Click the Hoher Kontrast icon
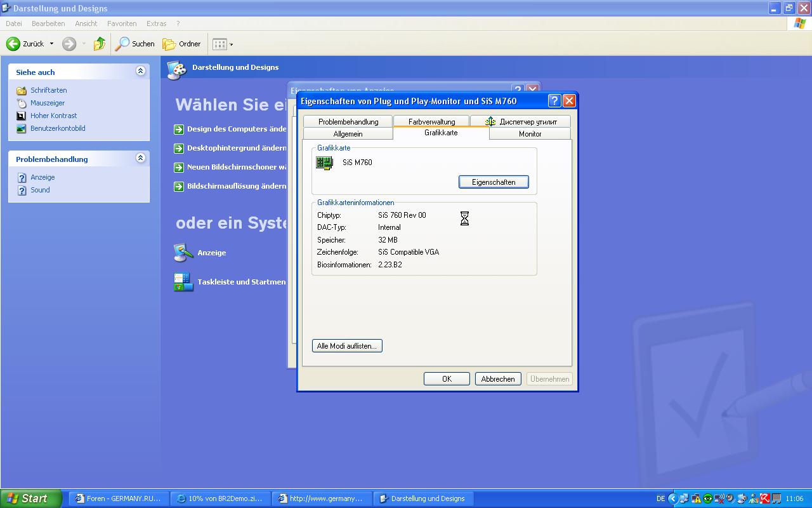 pos(22,116)
